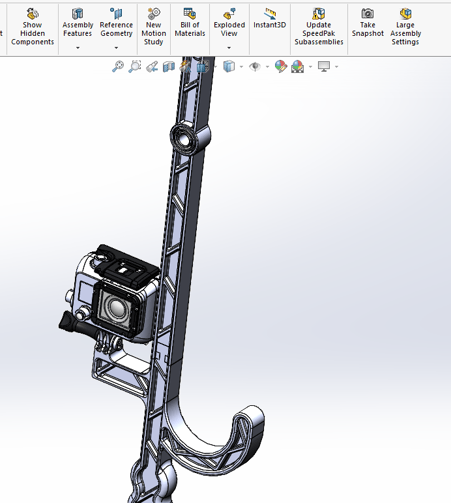Create an Exploded View
Image resolution: width=451 pixels, height=503 pixels.
pyautogui.click(x=229, y=23)
